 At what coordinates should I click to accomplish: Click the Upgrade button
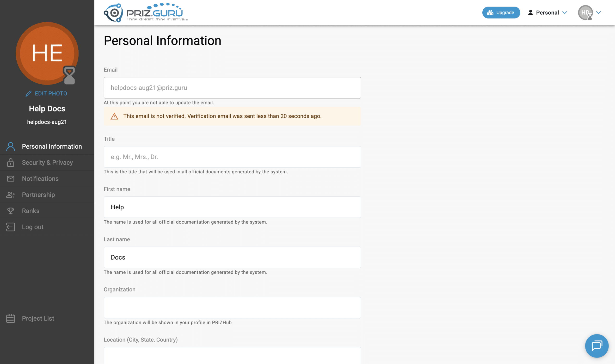(x=501, y=12)
